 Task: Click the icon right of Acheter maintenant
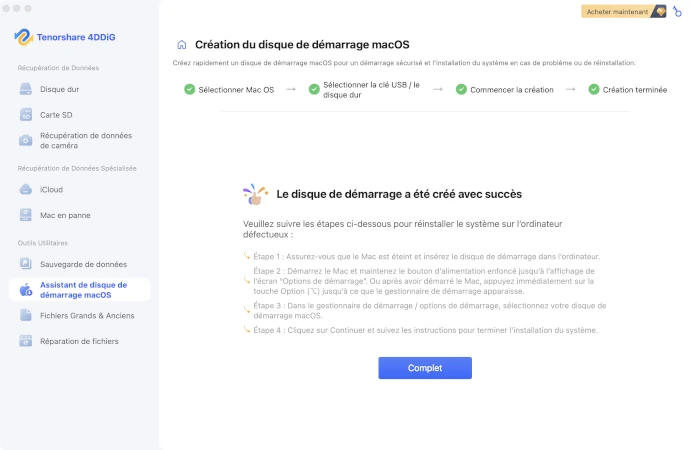pyautogui.click(x=677, y=11)
